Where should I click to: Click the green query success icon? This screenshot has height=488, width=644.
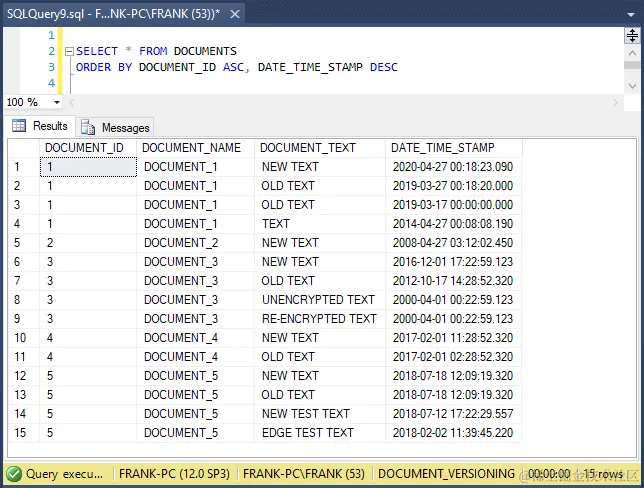[14, 474]
